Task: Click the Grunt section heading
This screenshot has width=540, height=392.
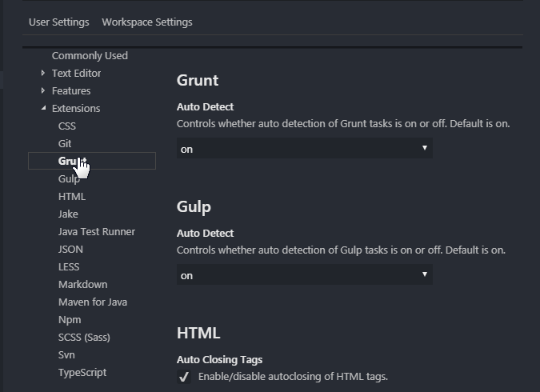Action: (198, 80)
